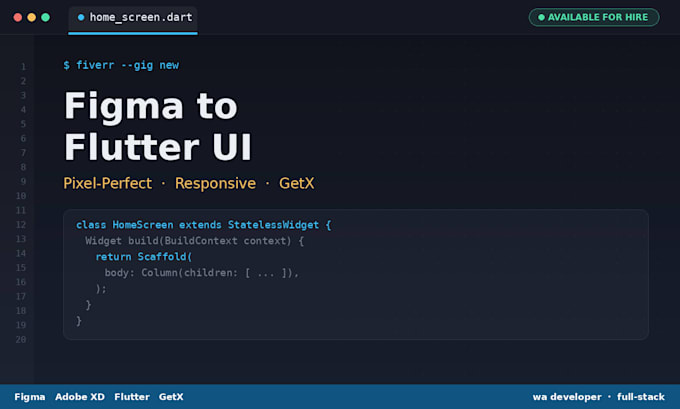Click line number 20 in the gutter

[21, 340]
